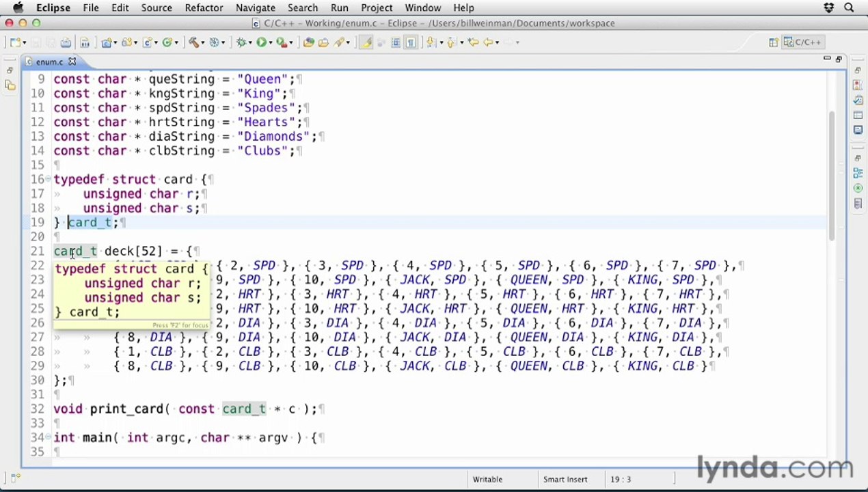
Task: Click the New C++ Class icon
Action: pos(166,42)
